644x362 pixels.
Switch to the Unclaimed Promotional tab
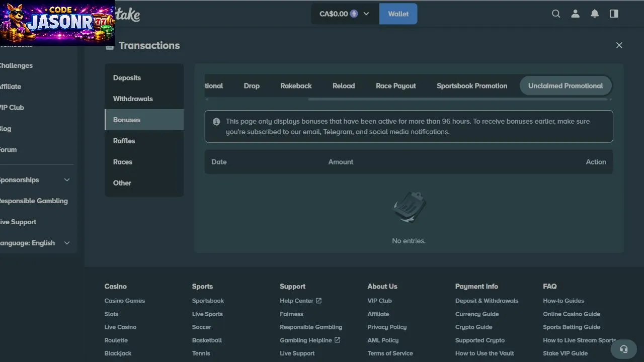click(x=566, y=86)
